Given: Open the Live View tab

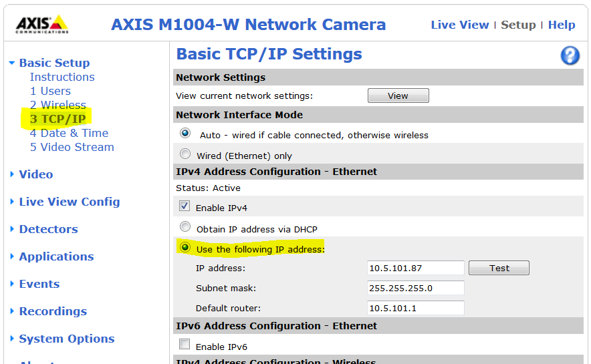Looking at the screenshot, I should pyautogui.click(x=459, y=25).
